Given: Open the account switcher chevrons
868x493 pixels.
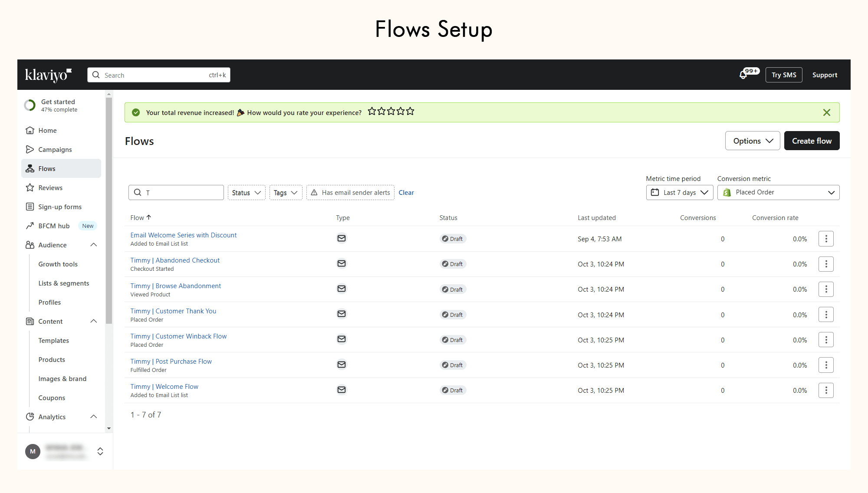Looking at the screenshot, I should [100, 451].
